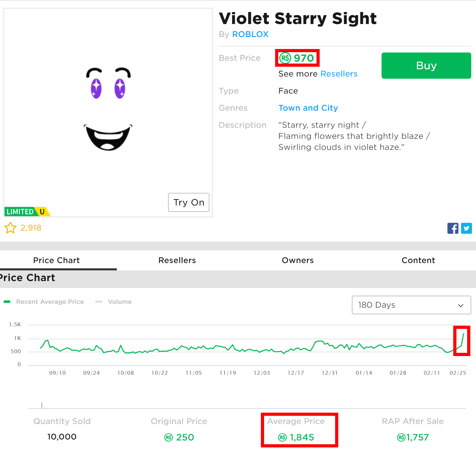The image size is (476, 449).
Task: Click the green Buy button
Action: [426, 65]
